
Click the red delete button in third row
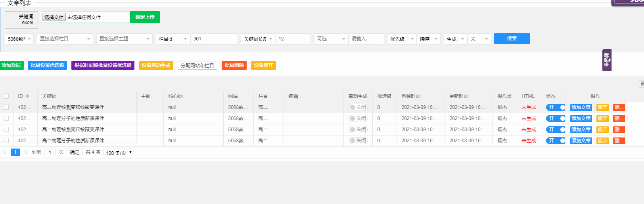coord(618,130)
